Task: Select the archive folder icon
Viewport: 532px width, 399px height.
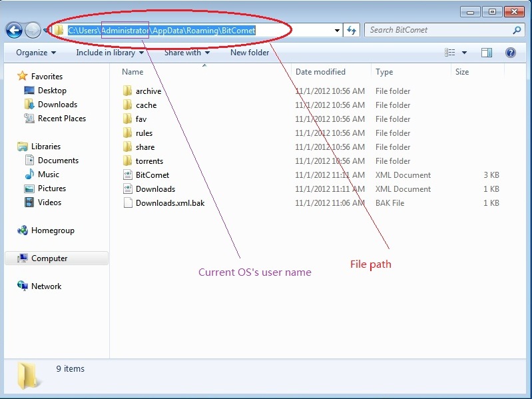Action: click(x=128, y=91)
